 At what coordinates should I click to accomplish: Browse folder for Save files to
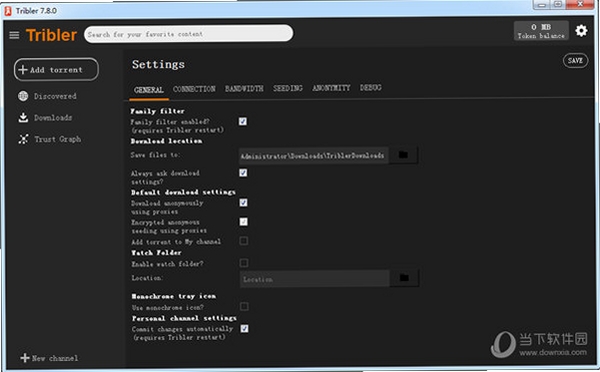(403, 155)
